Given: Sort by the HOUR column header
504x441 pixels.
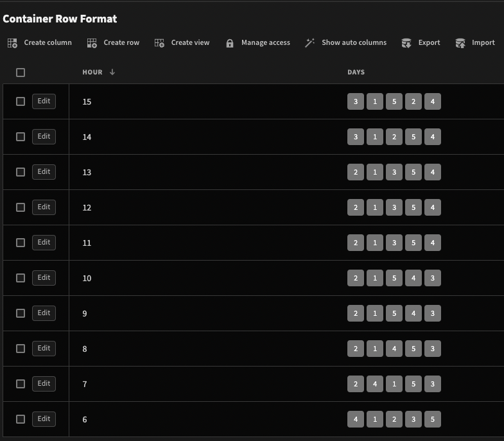Looking at the screenshot, I should pyautogui.click(x=92, y=72).
